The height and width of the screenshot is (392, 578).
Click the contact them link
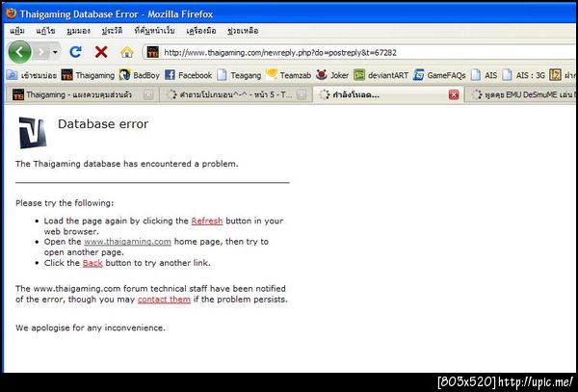(164, 300)
